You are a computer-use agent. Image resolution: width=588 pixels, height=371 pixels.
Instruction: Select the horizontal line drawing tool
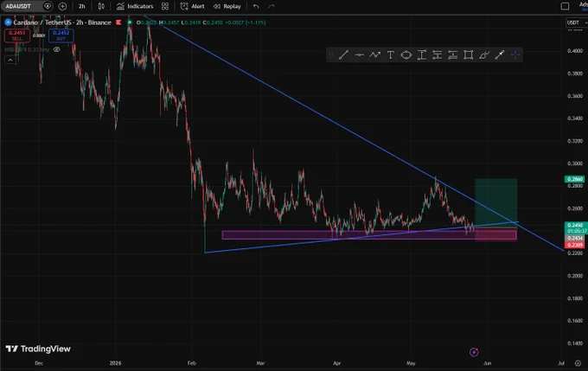359,55
